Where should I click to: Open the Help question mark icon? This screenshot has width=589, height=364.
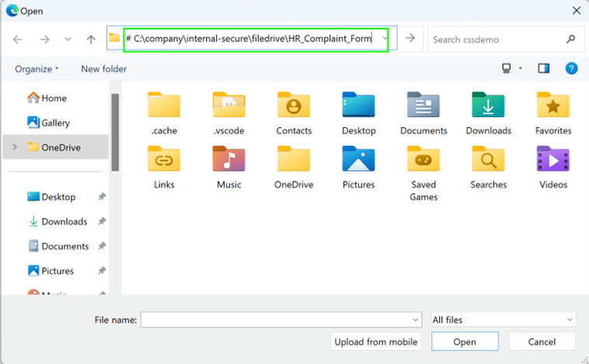click(571, 69)
